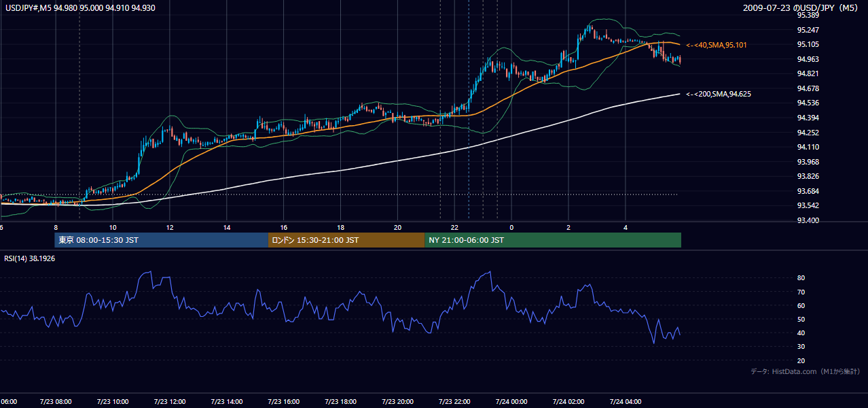Click price axis value 93.968
The image size is (868, 408).
[809, 162]
